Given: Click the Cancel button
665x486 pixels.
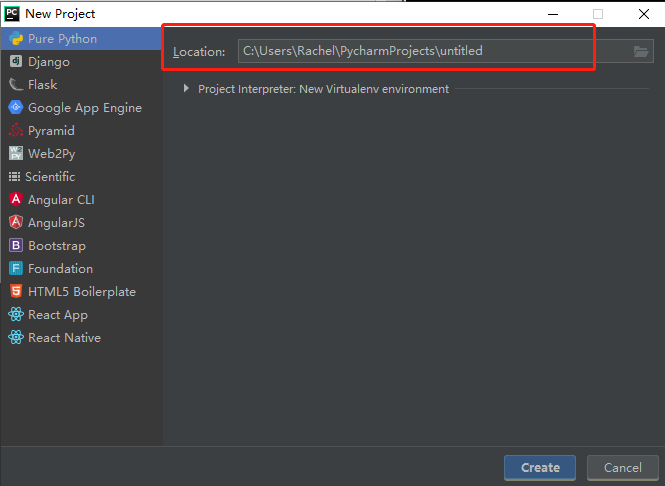Looking at the screenshot, I should [623, 467].
